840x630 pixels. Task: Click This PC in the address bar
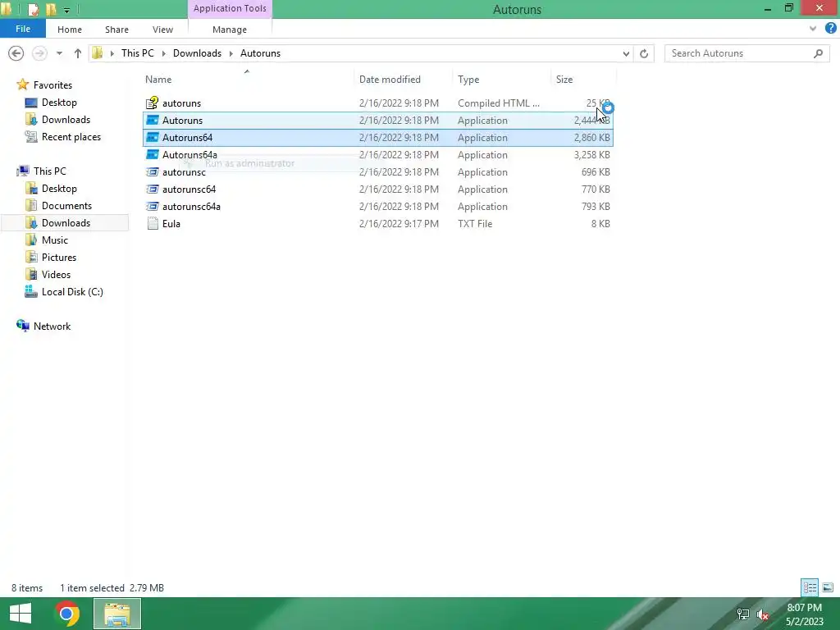(137, 53)
